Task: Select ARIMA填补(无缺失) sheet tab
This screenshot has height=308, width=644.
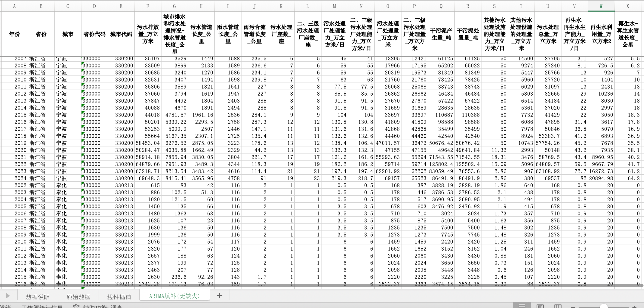Action: (x=174, y=296)
